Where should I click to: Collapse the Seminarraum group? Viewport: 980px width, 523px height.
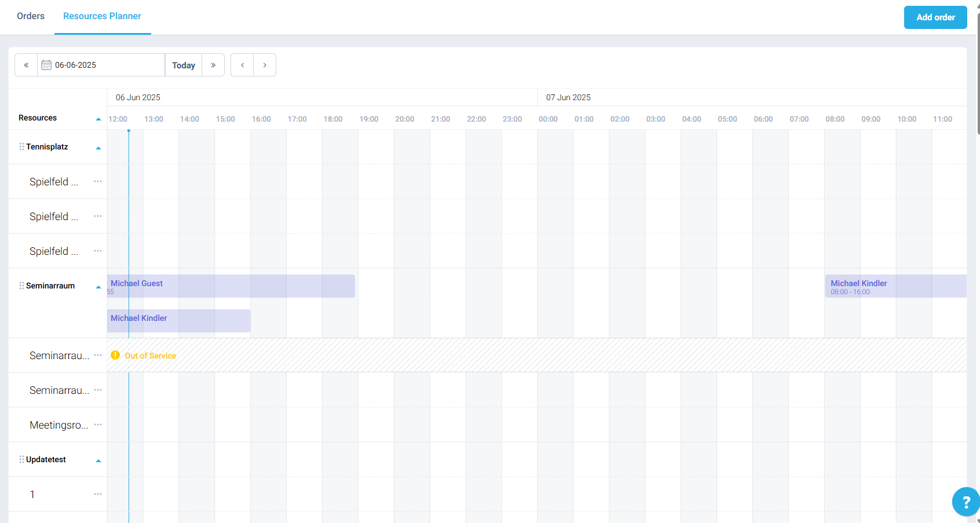tap(98, 287)
